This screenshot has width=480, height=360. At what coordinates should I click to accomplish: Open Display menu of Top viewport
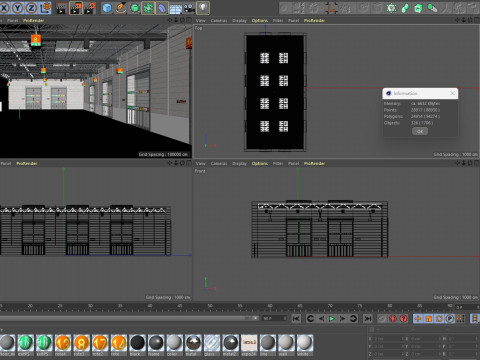click(x=239, y=21)
